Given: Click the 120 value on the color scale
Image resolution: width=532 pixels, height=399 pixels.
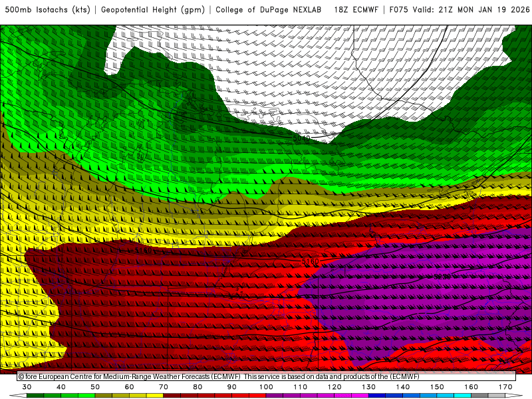Looking at the screenshot, I should (x=334, y=387).
